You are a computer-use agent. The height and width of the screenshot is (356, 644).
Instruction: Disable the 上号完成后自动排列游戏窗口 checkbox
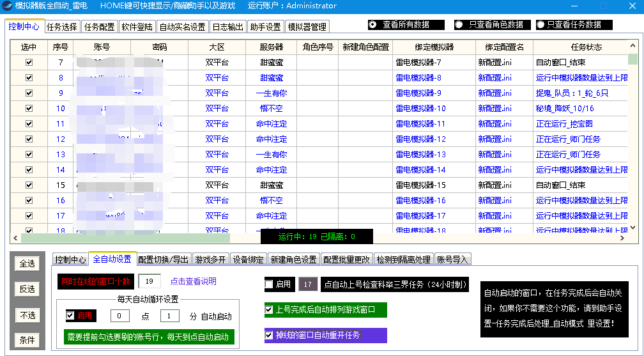(270, 310)
